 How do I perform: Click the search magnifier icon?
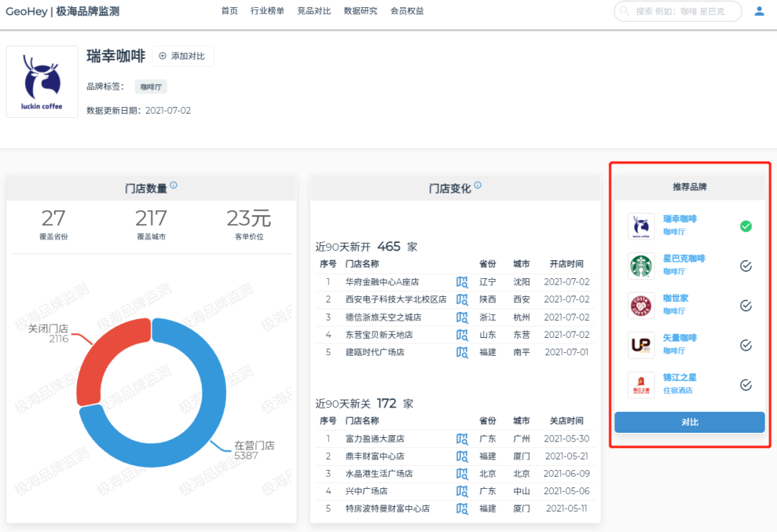coord(625,11)
